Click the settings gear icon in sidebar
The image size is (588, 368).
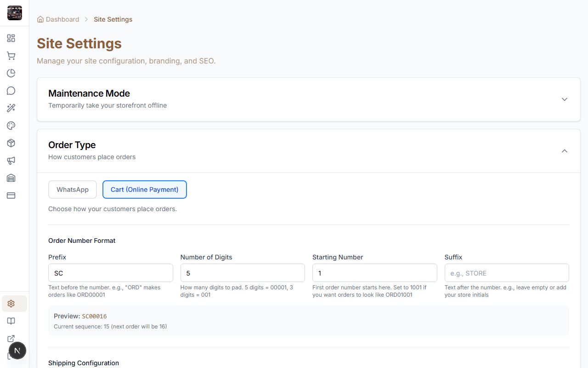point(11,304)
